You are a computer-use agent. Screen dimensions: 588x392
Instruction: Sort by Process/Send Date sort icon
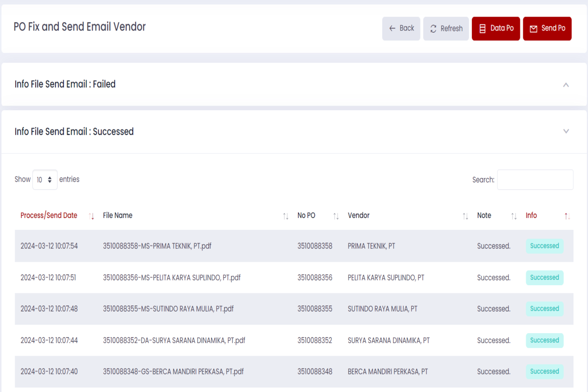coord(92,216)
